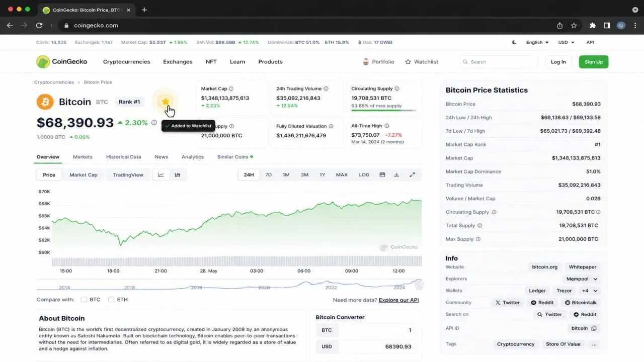Expand more tags with the ellipsis button
The height and width of the screenshot is (362, 644).
[x=594, y=344]
